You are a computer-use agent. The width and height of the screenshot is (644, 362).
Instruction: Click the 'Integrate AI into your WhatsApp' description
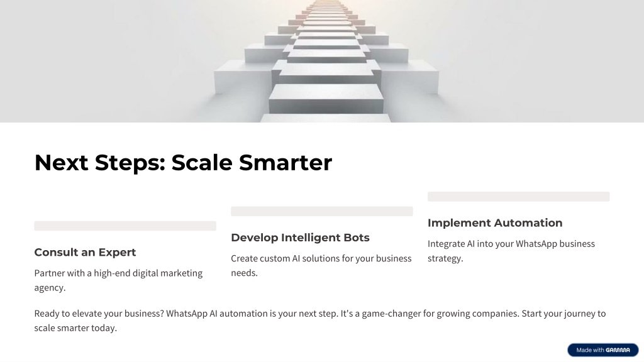[511, 251]
